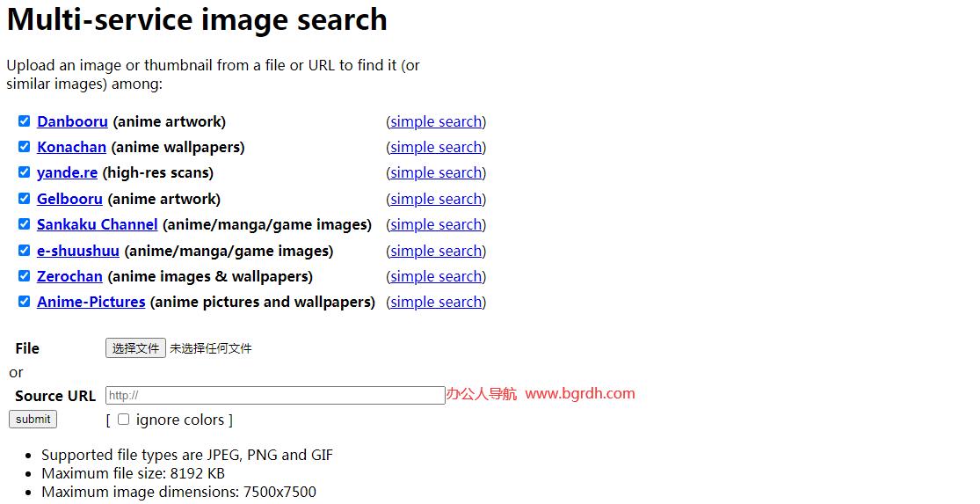Image resolution: width=980 pixels, height=504 pixels.
Task: Open the Konachan link
Action: click(71, 147)
